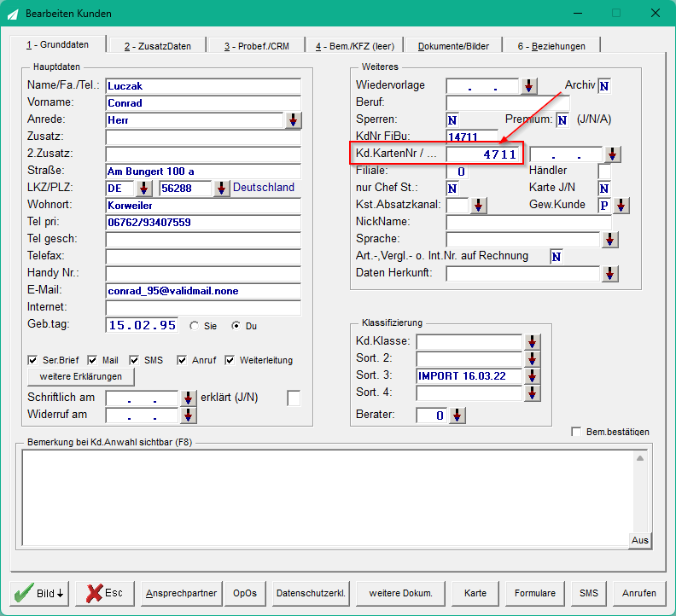Image resolution: width=676 pixels, height=616 pixels.
Task: Click the OpOs button
Action: point(245,594)
